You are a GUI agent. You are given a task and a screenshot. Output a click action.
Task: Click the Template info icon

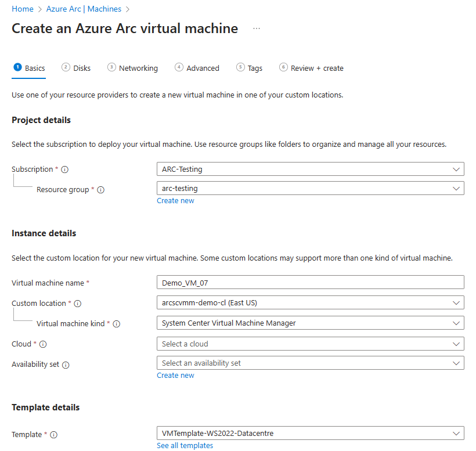pyautogui.click(x=54, y=435)
